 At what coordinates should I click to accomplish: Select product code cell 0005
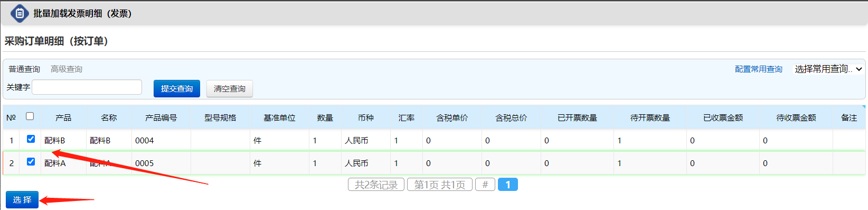[x=144, y=163]
